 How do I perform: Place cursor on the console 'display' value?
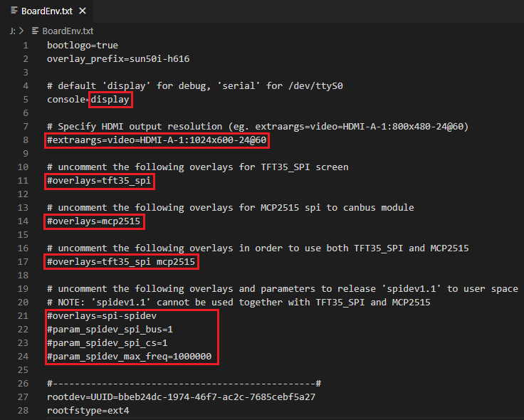coord(110,100)
